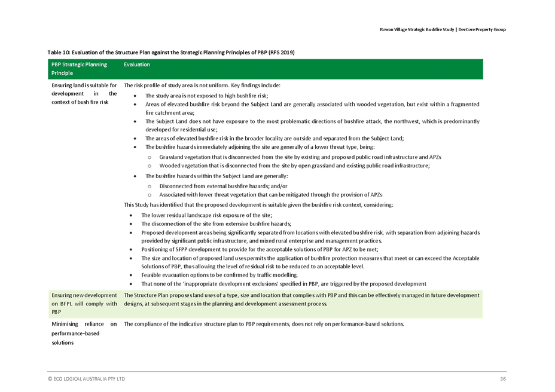Click 'This Study has identified that the proposed development'
Viewport: 555px width, 392px height.
tap(258, 204)
